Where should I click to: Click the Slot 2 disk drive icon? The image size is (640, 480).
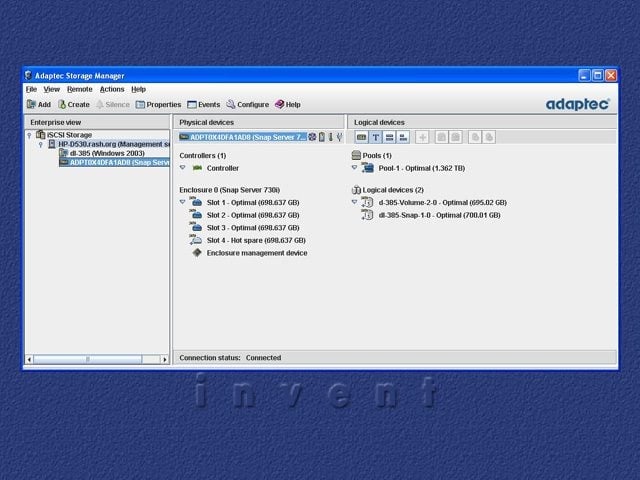[196, 214]
